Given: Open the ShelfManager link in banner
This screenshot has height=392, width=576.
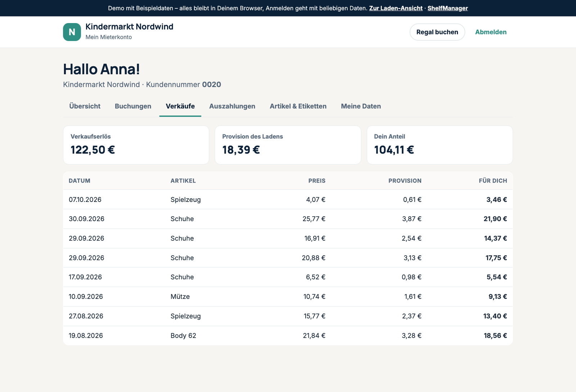Looking at the screenshot, I should click(447, 8).
